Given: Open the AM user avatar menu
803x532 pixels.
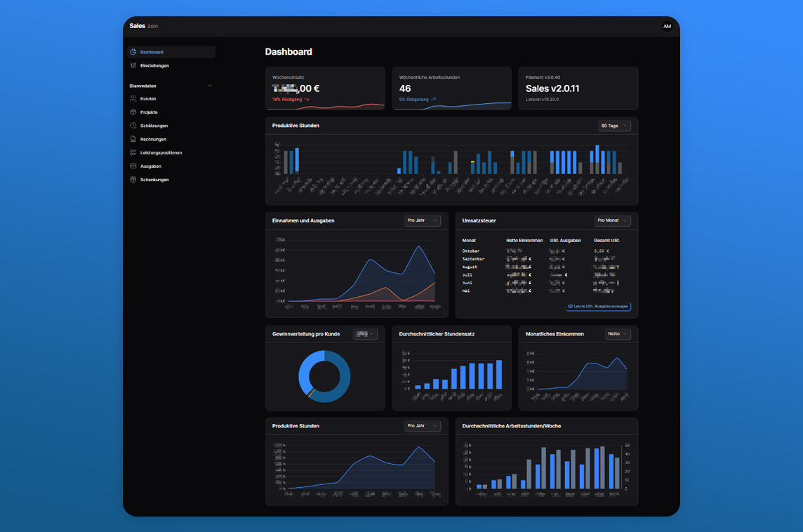Looking at the screenshot, I should point(667,27).
